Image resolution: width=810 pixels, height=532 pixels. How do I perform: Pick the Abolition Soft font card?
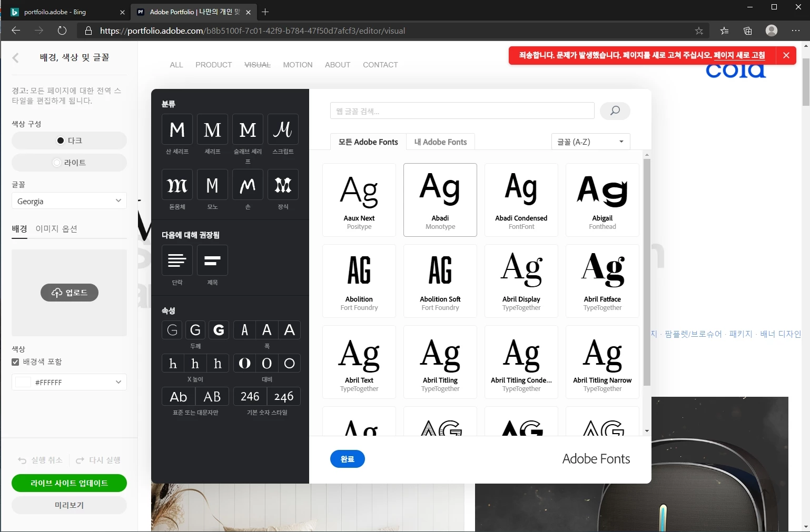[440, 281]
